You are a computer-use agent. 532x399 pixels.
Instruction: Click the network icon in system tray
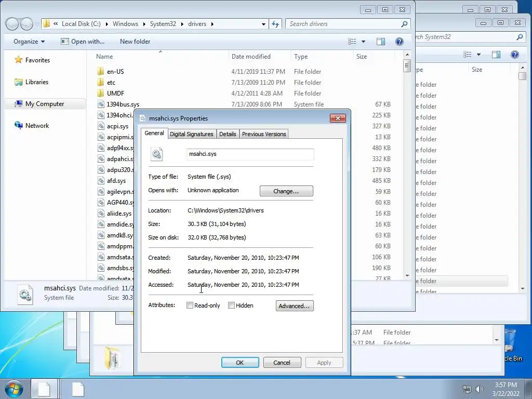pyautogui.click(x=467, y=389)
